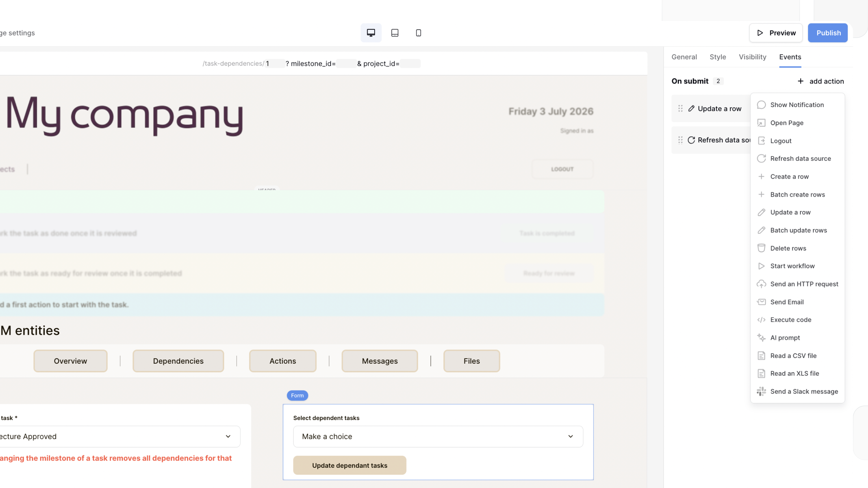Switch to tablet device view icon
This screenshot has height=488, width=868.
[395, 33]
